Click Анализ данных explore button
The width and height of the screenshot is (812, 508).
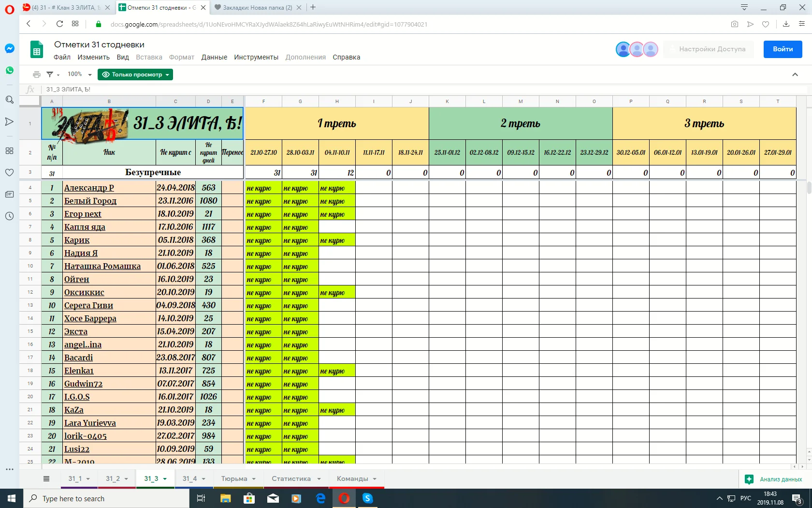pyautogui.click(x=775, y=479)
